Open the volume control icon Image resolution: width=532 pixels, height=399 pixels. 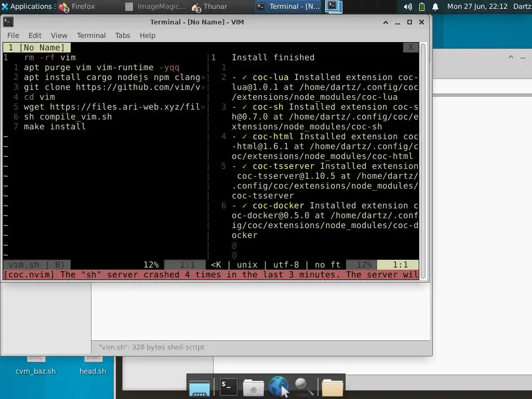click(407, 6)
